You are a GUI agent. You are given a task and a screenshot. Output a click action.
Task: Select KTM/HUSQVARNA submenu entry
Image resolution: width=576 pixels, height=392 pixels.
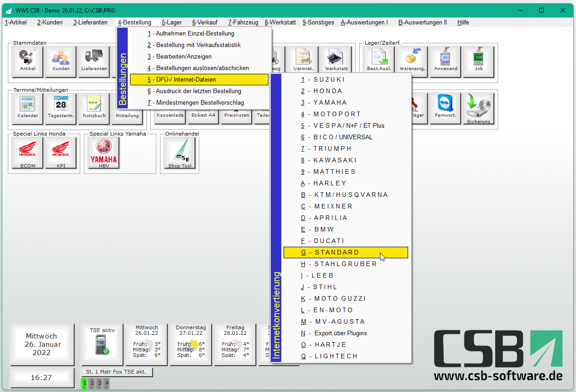(x=346, y=195)
